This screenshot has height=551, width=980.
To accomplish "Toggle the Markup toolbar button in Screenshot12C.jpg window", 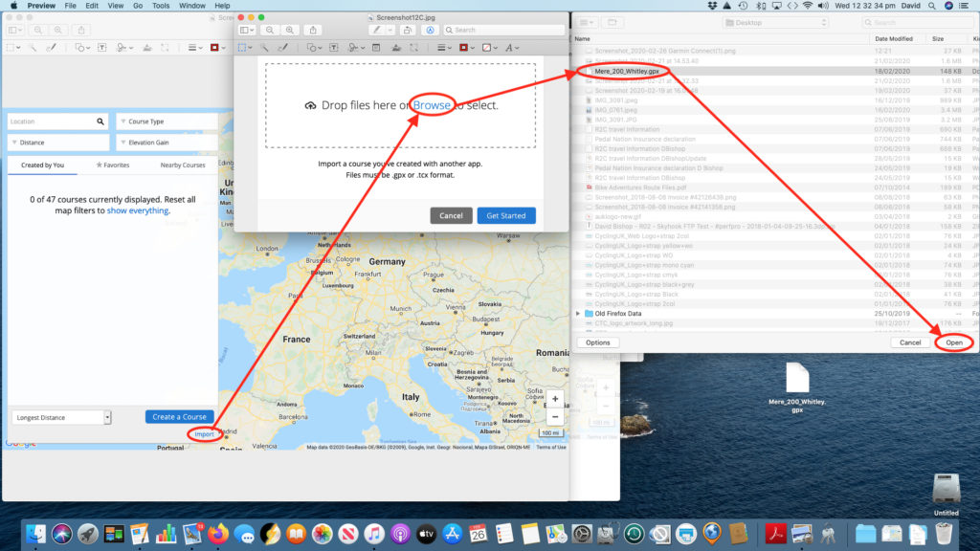I will [x=430, y=30].
